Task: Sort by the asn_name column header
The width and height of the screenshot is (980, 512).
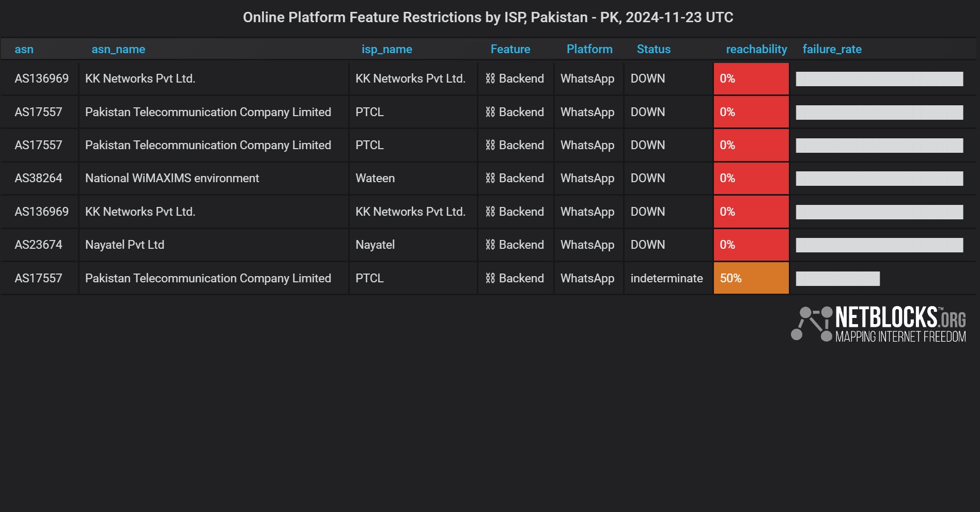Action: pos(118,50)
